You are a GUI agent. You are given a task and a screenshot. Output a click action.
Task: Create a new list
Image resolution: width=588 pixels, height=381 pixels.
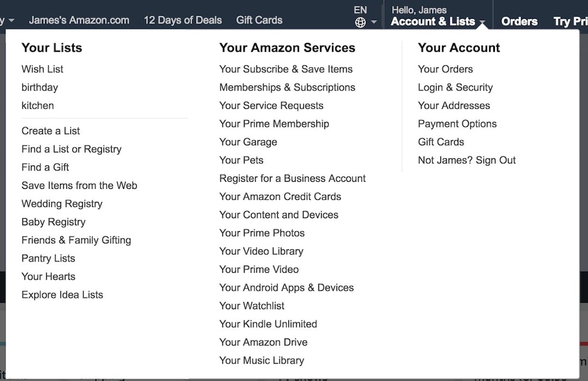tap(50, 131)
